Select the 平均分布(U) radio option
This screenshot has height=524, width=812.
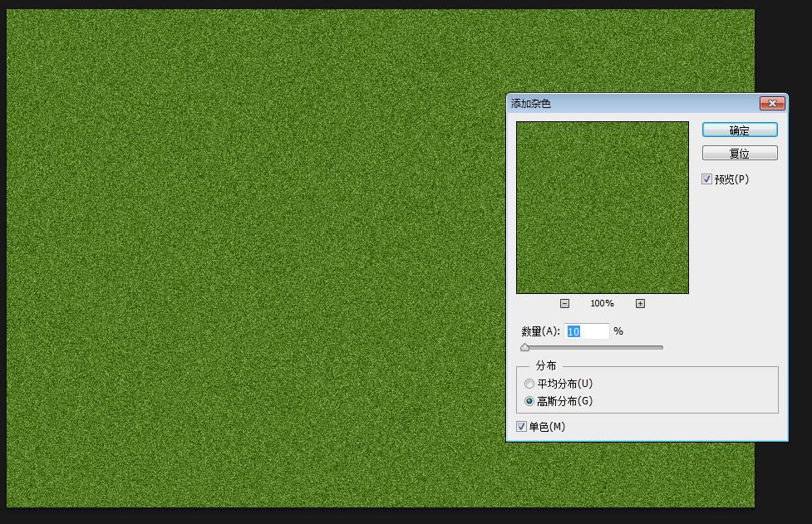[x=529, y=384]
